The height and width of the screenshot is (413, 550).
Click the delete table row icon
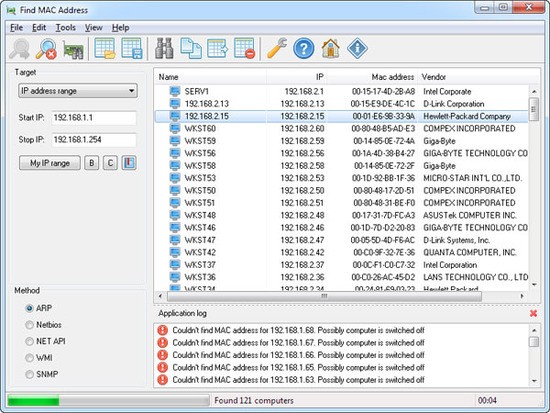pos(244,48)
